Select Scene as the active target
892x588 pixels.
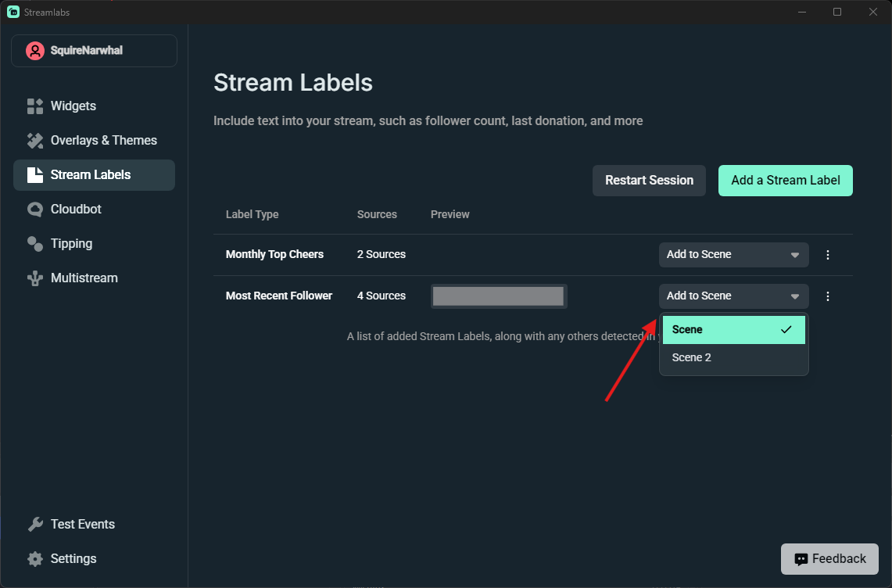(x=719, y=329)
